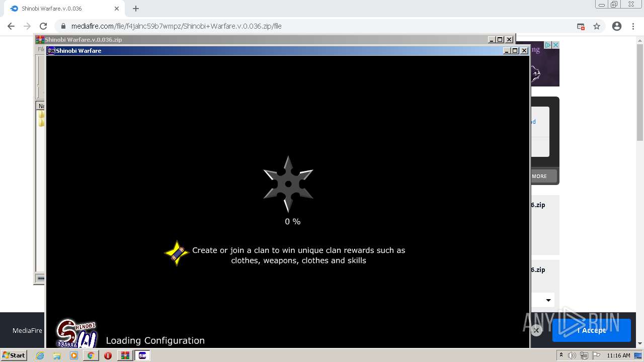644x362 pixels.
Task: Select first folder in WinRAR list
Action: (41, 115)
